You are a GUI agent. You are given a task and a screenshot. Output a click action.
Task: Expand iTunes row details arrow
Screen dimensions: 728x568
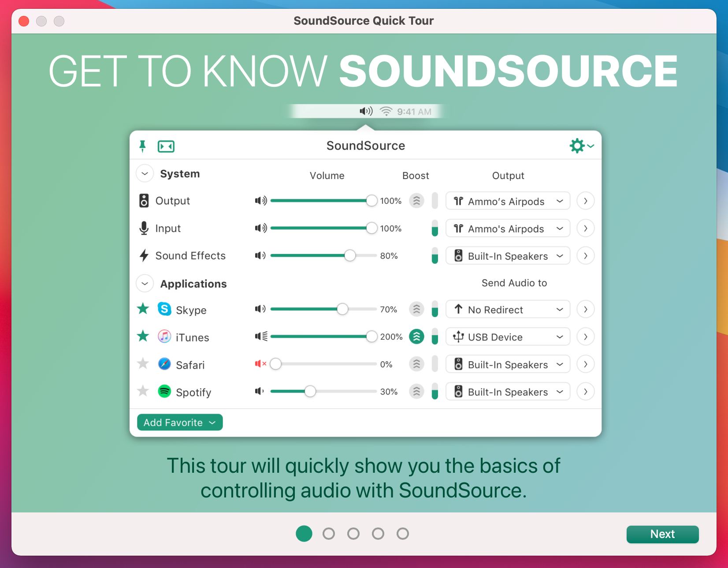coord(586,336)
